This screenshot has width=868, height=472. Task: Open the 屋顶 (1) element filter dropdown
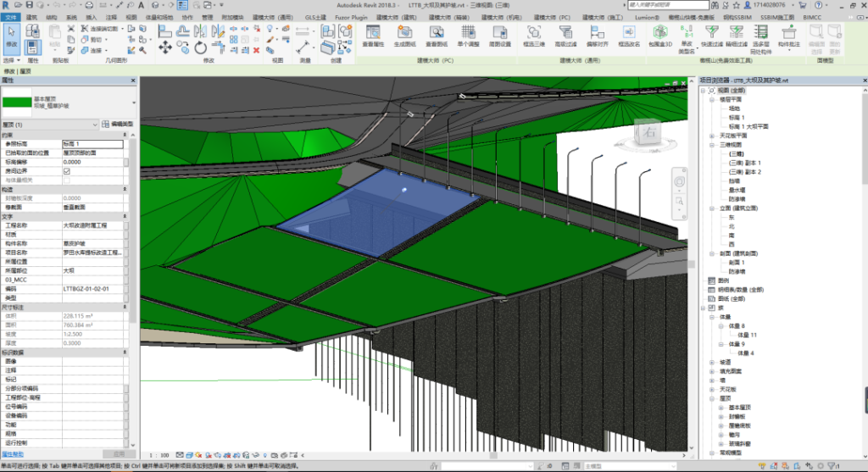click(x=95, y=125)
